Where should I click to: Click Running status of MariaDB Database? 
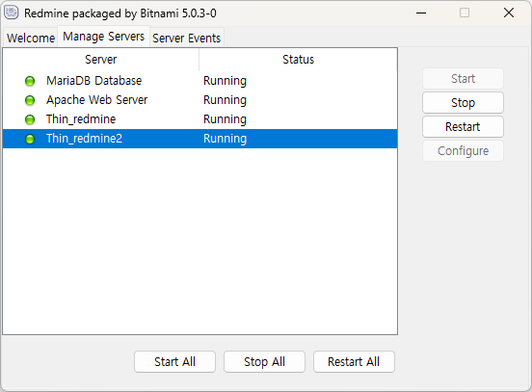click(225, 81)
